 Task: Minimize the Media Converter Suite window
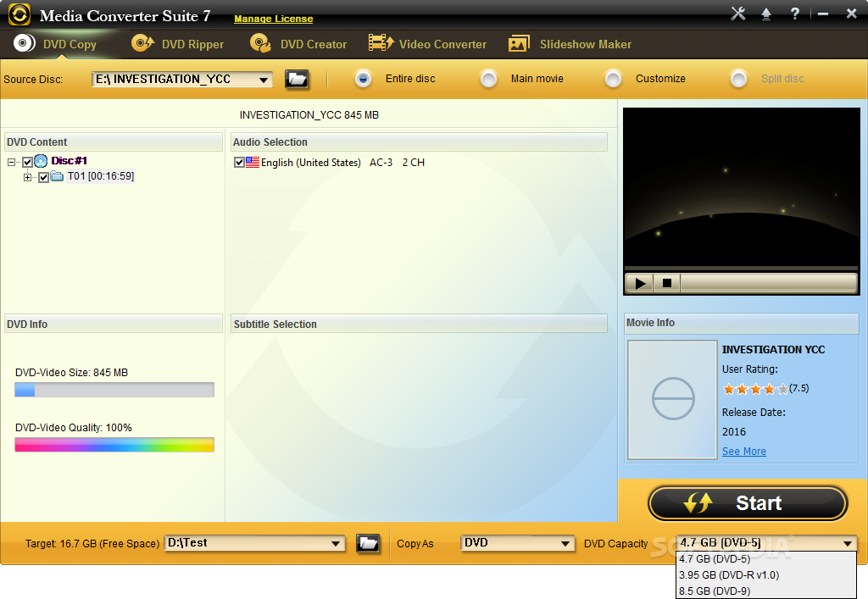823,14
